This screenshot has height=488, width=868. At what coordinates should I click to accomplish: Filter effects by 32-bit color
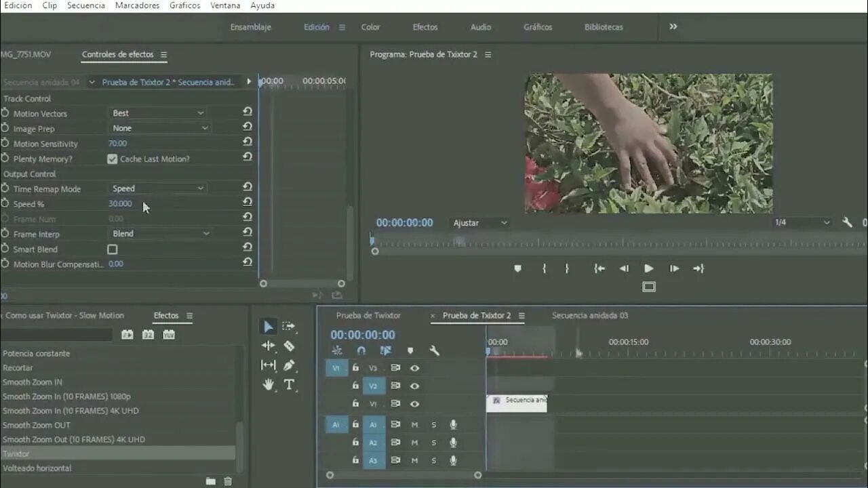pos(148,335)
